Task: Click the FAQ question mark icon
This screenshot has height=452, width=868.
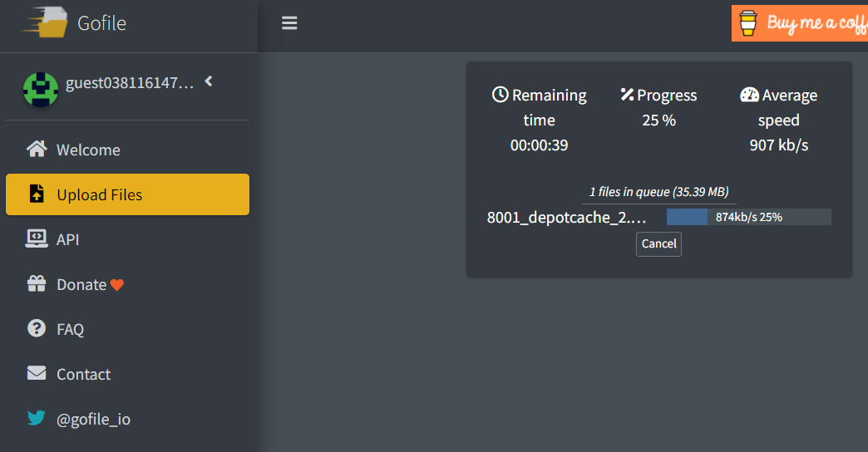Action: coord(37,329)
